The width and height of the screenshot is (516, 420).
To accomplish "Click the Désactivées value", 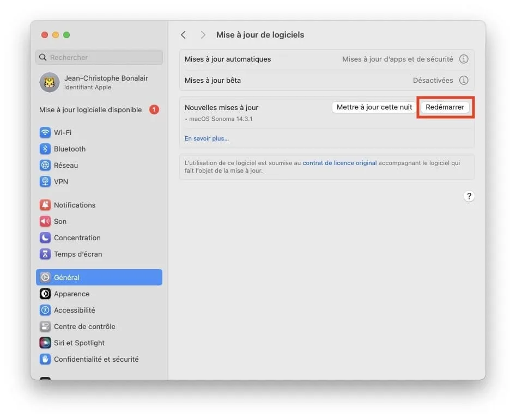I will [433, 80].
